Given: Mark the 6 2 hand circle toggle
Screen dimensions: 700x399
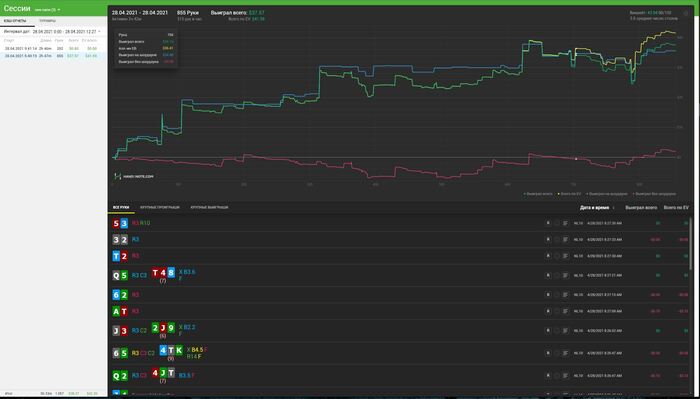Looking at the screenshot, I should [557, 295].
